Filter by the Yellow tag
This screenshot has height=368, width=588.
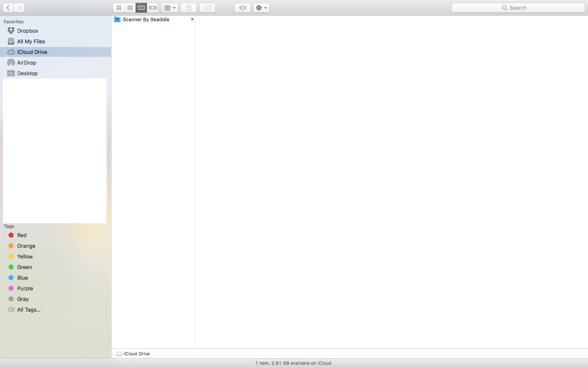tap(56, 256)
